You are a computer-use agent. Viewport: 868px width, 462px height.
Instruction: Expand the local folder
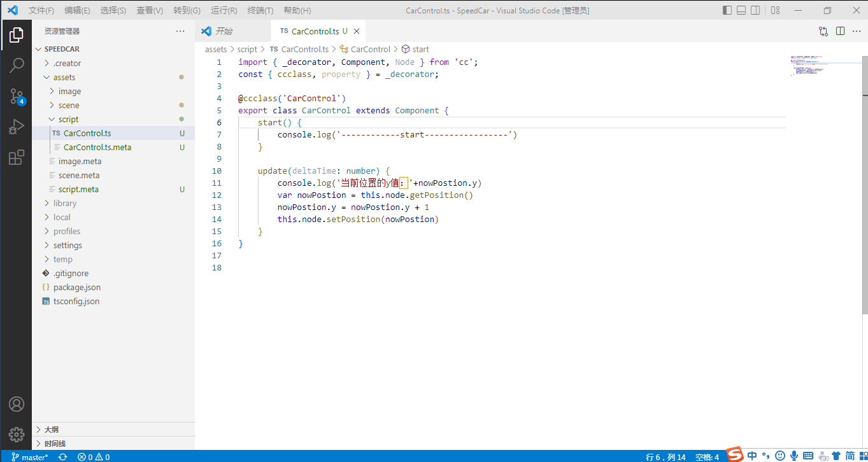[113, 217]
